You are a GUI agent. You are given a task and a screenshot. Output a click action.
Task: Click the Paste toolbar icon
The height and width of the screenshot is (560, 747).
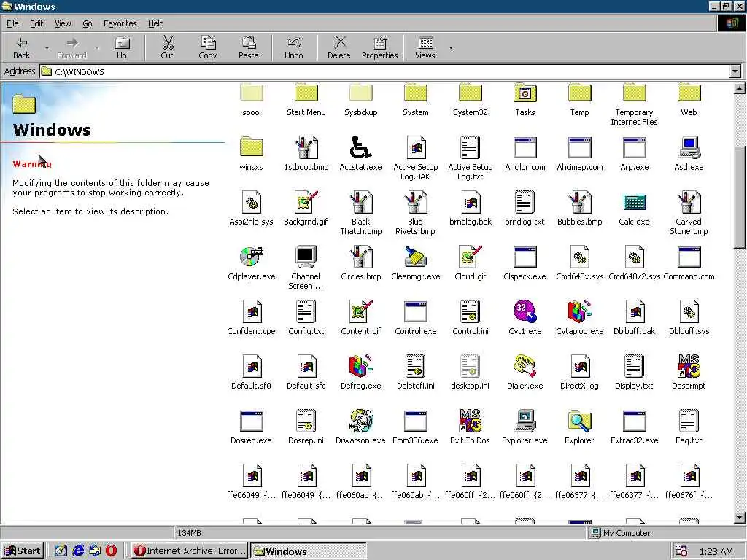[x=248, y=43]
